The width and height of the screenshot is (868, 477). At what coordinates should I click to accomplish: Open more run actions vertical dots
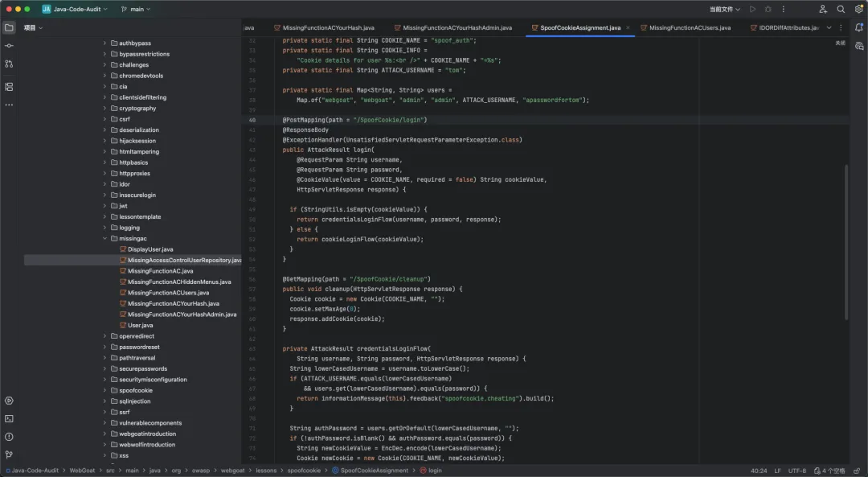point(784,9)
